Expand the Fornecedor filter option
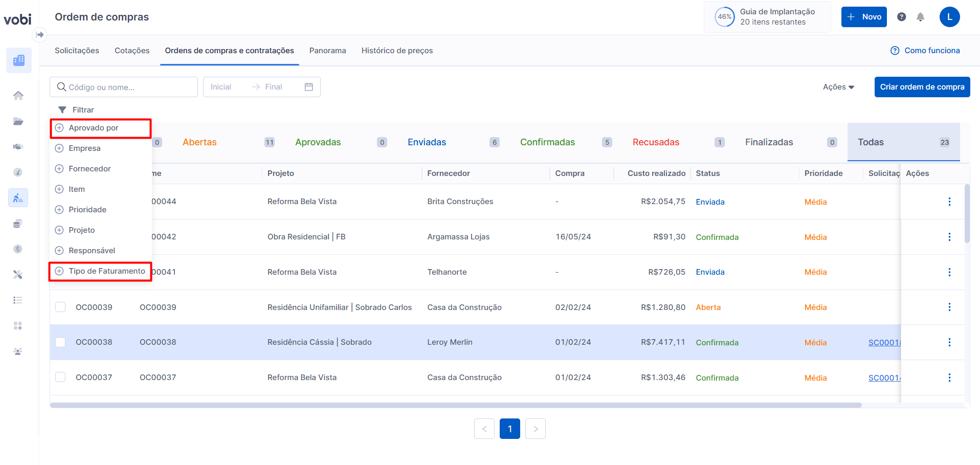The image size is (980, 465). coord(90,169)
